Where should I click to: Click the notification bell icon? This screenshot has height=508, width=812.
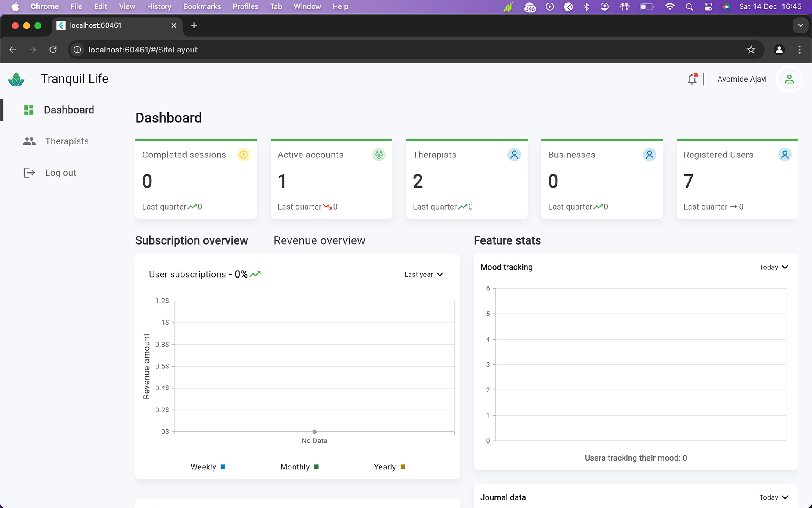[x=692, y=79]
